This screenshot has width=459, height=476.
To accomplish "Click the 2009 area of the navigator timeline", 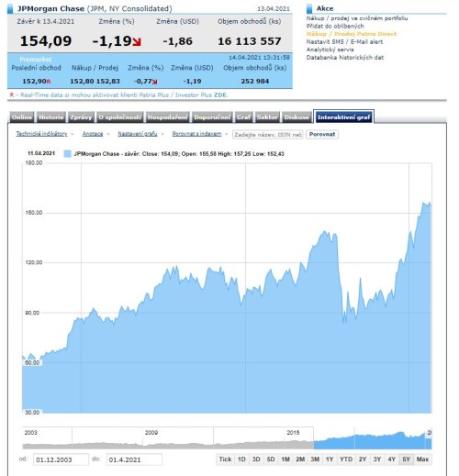I will point(151,433).
